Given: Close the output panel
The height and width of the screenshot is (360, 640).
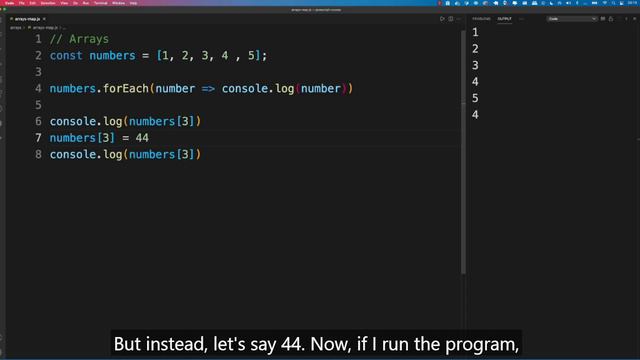Looking at the screenshot, I should click(x=635, y=19).
